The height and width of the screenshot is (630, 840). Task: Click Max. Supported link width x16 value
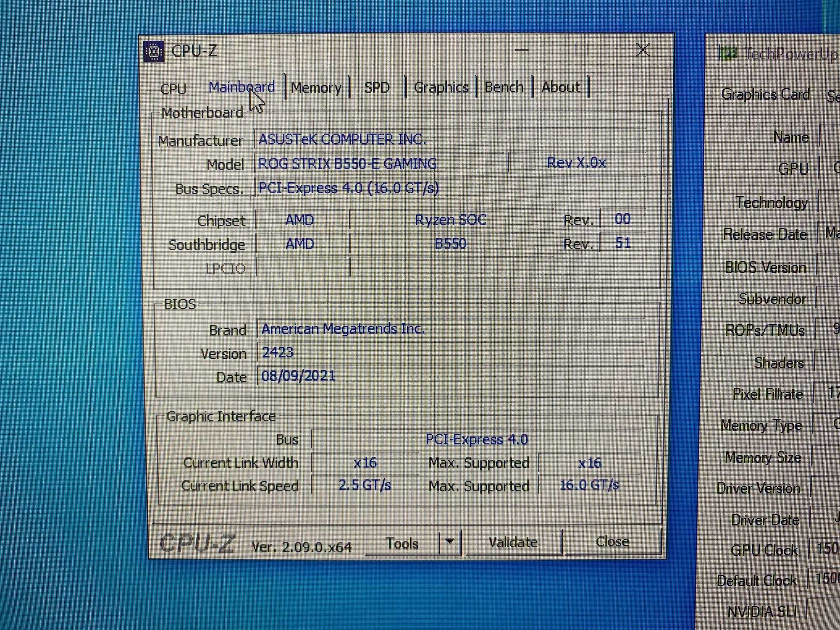[x=589, y=463]
